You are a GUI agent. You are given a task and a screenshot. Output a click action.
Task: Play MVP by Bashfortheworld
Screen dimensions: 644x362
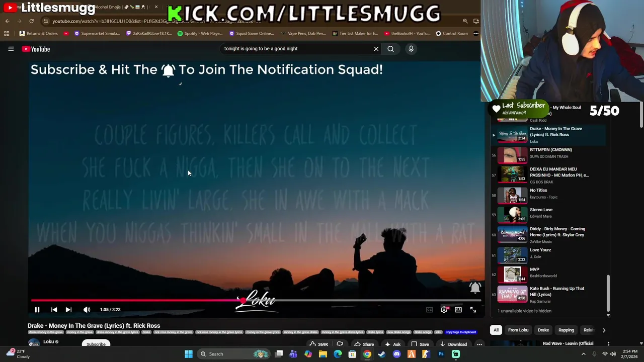(548, 274)
